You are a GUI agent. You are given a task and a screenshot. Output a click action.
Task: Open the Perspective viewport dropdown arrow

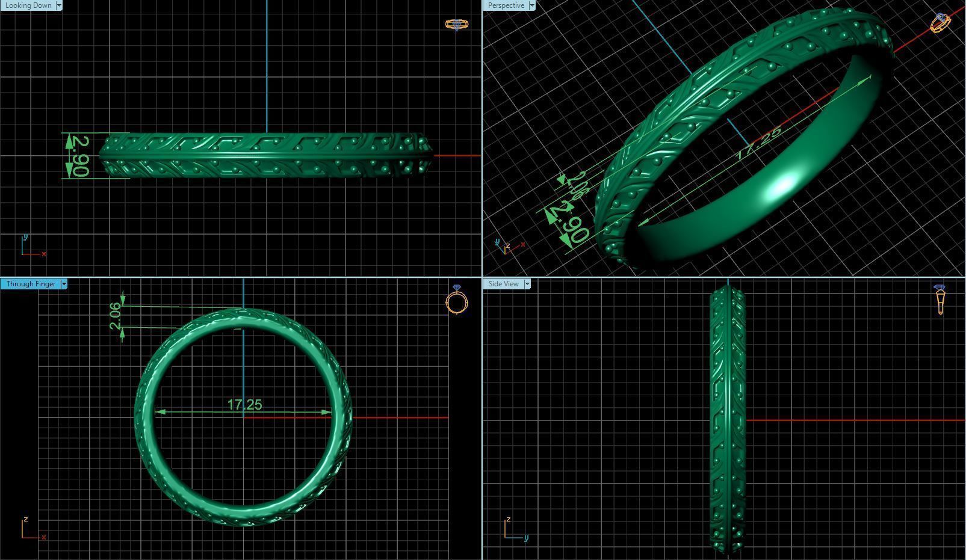coord(531,5)
